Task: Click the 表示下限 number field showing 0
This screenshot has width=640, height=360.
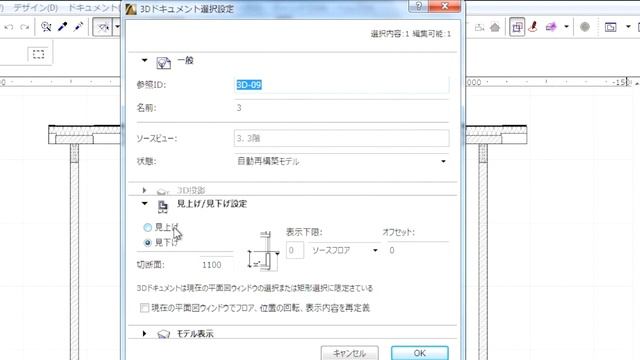Action: [295, 250]
